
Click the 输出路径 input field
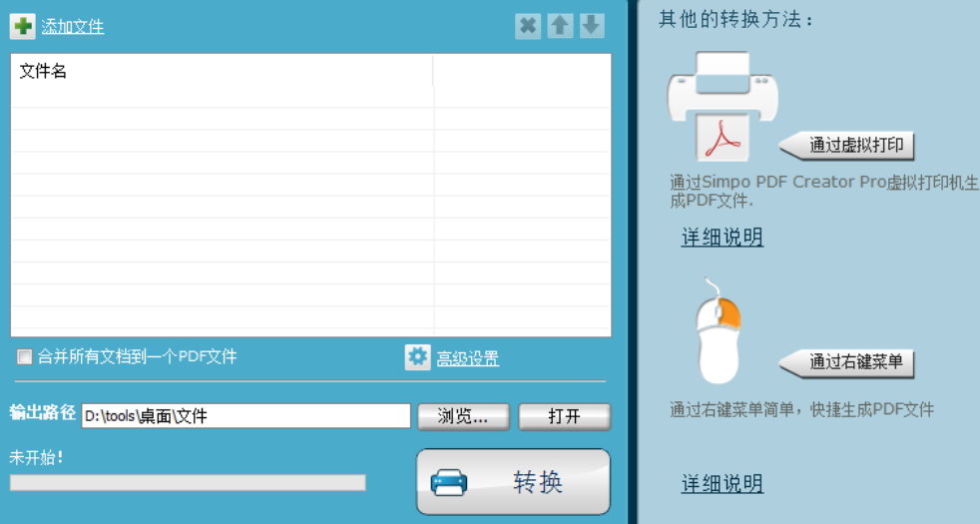click(x=245, y=416)
